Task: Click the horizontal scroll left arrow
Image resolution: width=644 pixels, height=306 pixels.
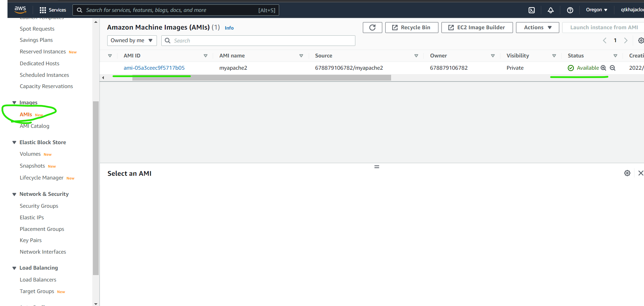Action: pos(103,78)
